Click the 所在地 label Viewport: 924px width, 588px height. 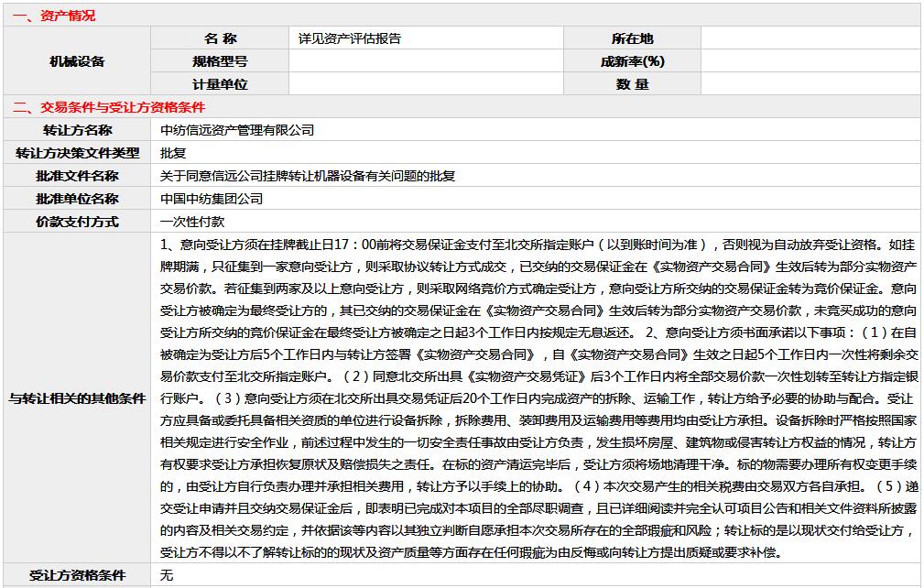632,38
